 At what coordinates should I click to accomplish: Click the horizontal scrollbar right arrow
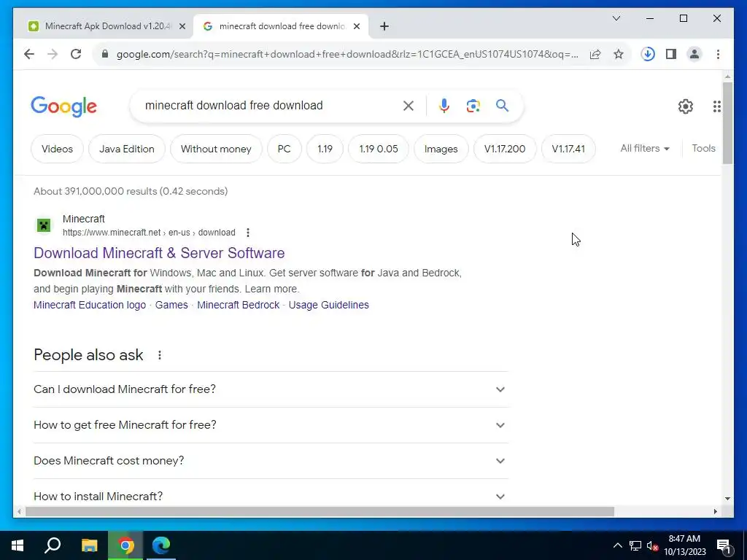715,512
